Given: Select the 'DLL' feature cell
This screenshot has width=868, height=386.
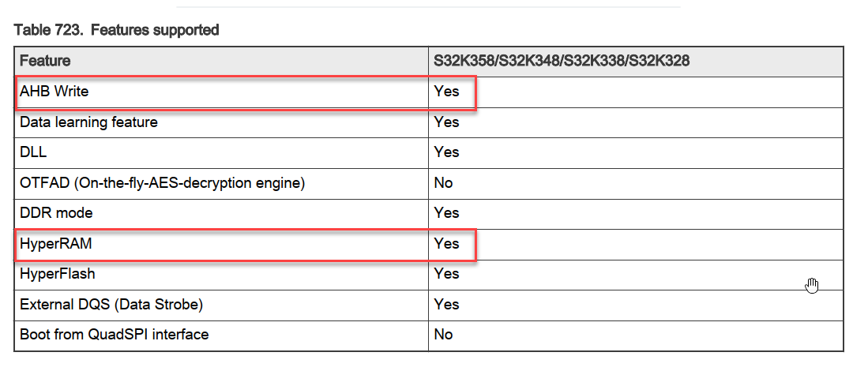Looking at the screenshot, I should [x=32, y=152].
